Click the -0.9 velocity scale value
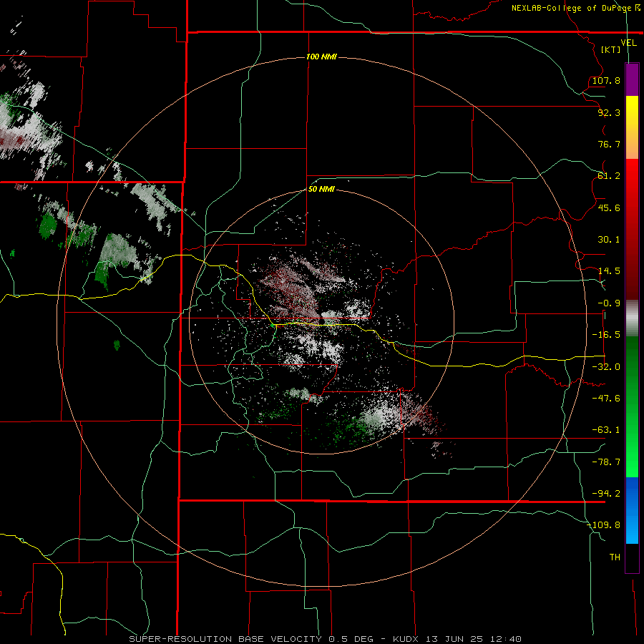 pos(609,303)
